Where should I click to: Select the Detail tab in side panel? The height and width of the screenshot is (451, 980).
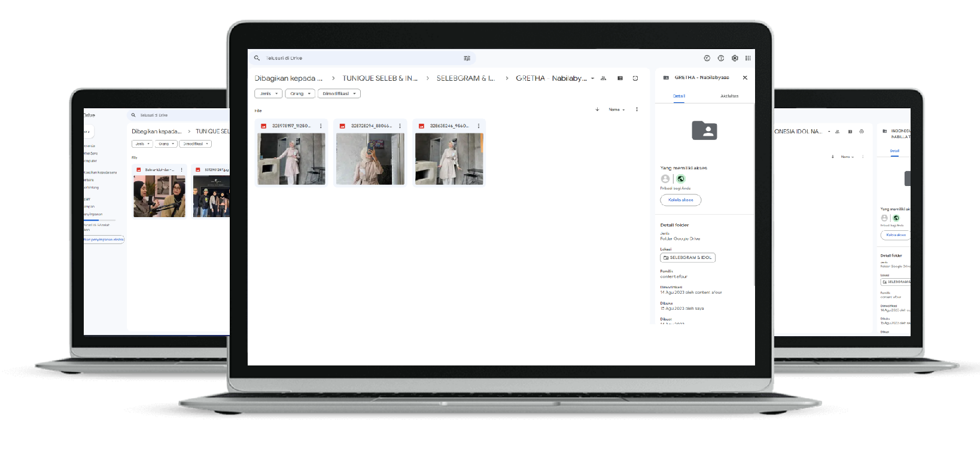click(679, 96)
